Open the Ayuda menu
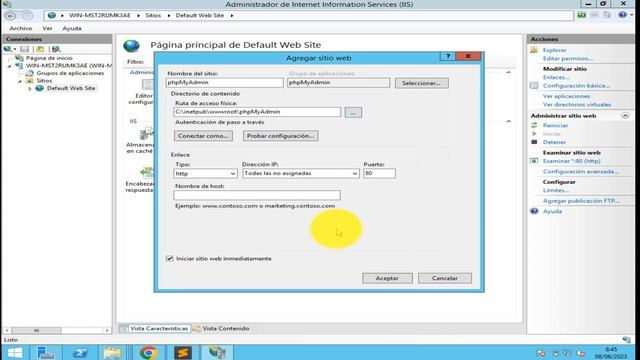Image resolution: width=640 pixels, height=360 pixels. 72,28
